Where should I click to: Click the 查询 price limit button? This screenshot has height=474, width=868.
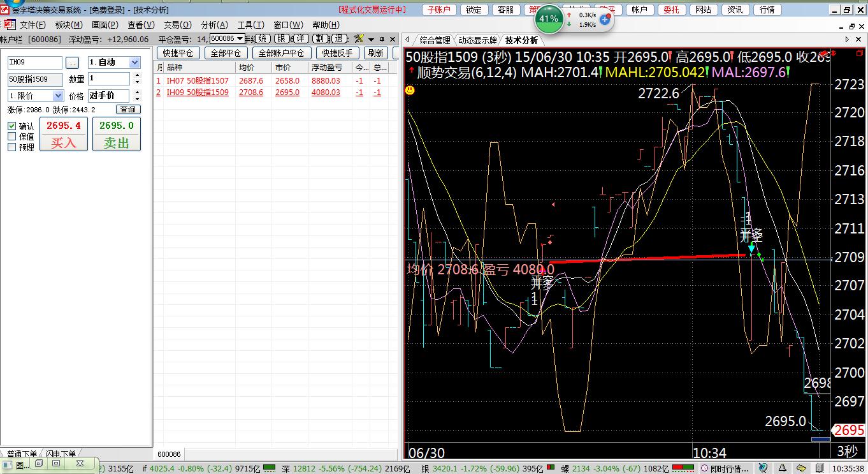tap(127, 110)
